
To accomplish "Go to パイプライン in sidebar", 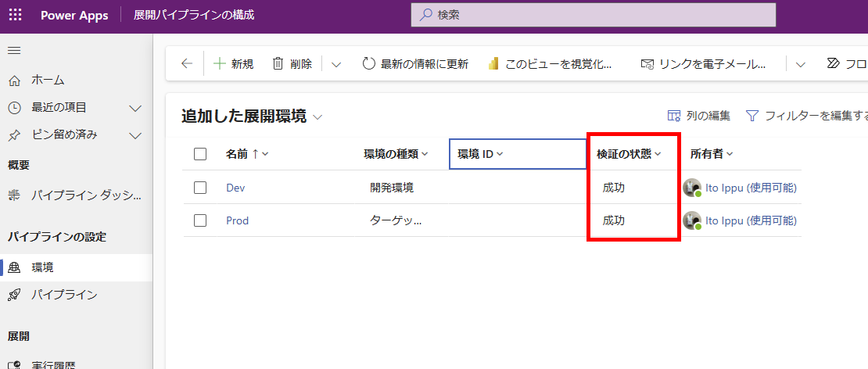I will (x=64, y=295).
